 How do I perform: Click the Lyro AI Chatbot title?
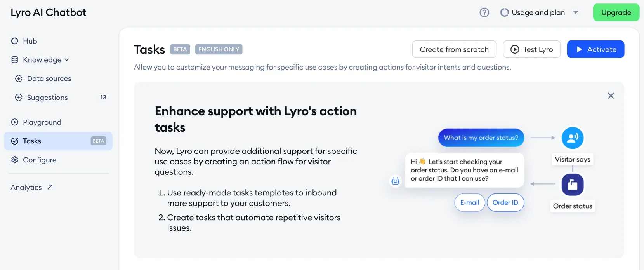tap(49, 12)
